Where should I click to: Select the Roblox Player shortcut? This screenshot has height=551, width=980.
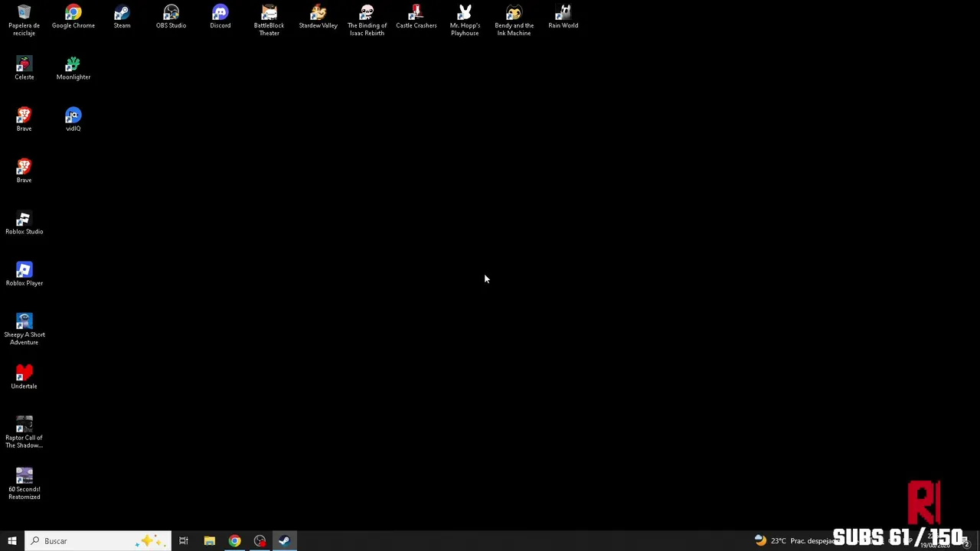pyautogui.click(x=24, y=274)
